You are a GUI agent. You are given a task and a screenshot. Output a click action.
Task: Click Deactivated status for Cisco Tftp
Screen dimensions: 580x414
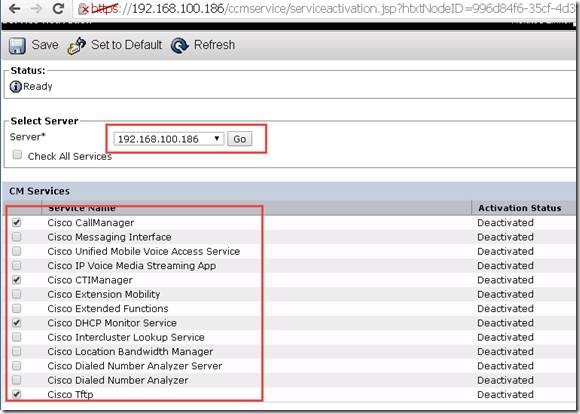[x=505, y=394]
